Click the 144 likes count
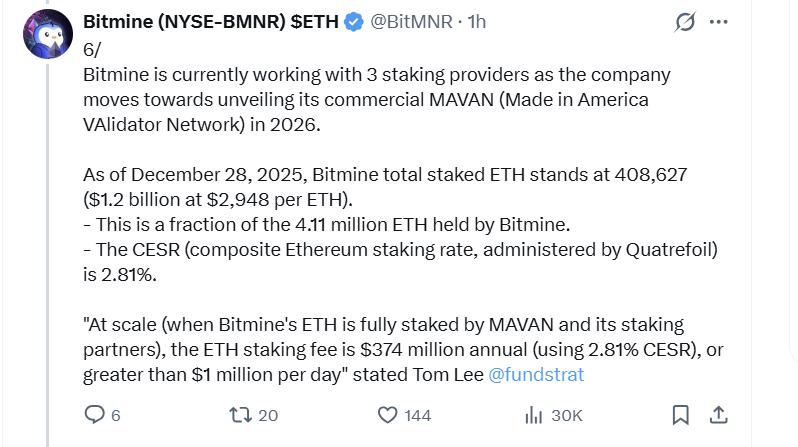 tap(418, 414)
